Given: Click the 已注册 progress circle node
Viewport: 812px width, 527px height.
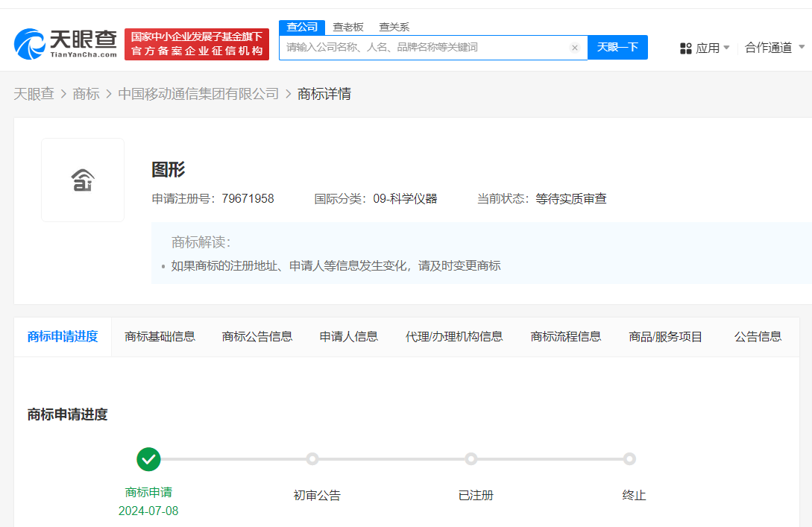Looking at the screenshot, I should [470, 460].
